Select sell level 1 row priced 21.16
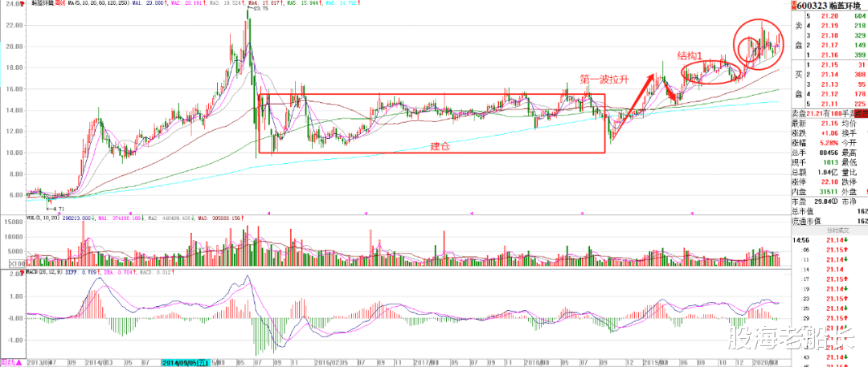This screenshot has height=367, width=868. tap(836, 55)
